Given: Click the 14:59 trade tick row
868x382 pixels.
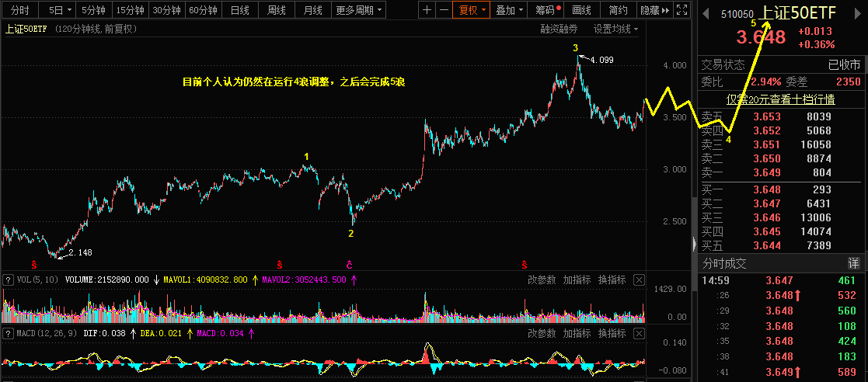Looking at the screenshot, I should click(782, 281).
